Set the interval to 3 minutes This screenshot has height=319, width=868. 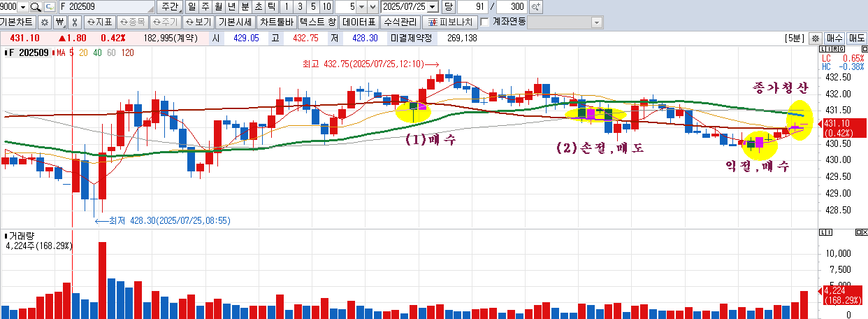[300, 7]
